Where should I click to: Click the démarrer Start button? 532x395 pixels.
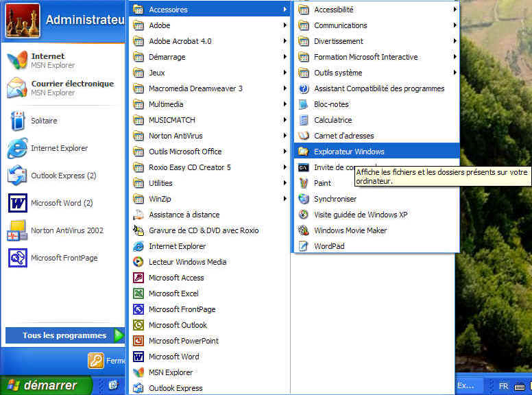coord(46,385)
